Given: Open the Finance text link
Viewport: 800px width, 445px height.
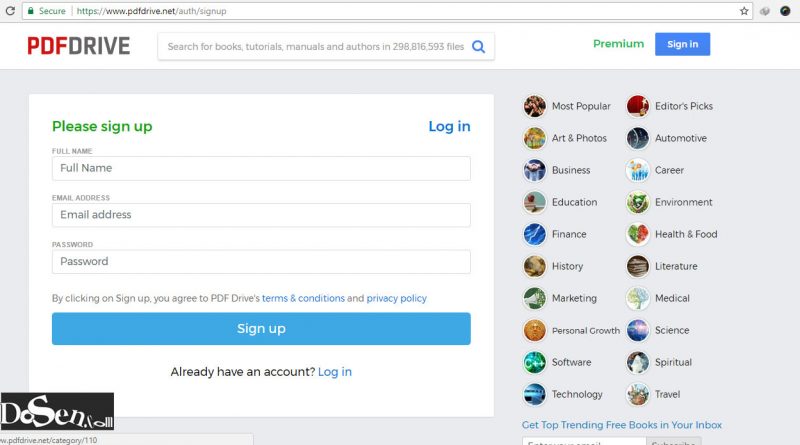Looking at the screenshot, I should [569, 234].
